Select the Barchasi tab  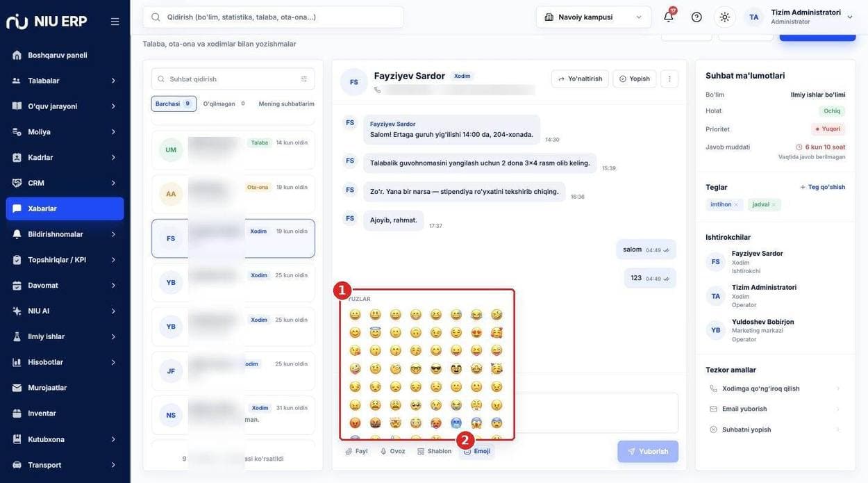(174, 104)
